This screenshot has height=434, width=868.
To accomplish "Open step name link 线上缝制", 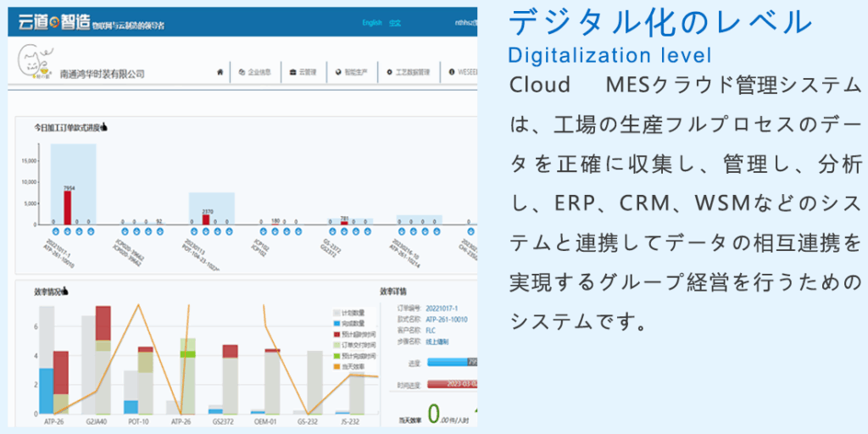I will tap(437, 342).
